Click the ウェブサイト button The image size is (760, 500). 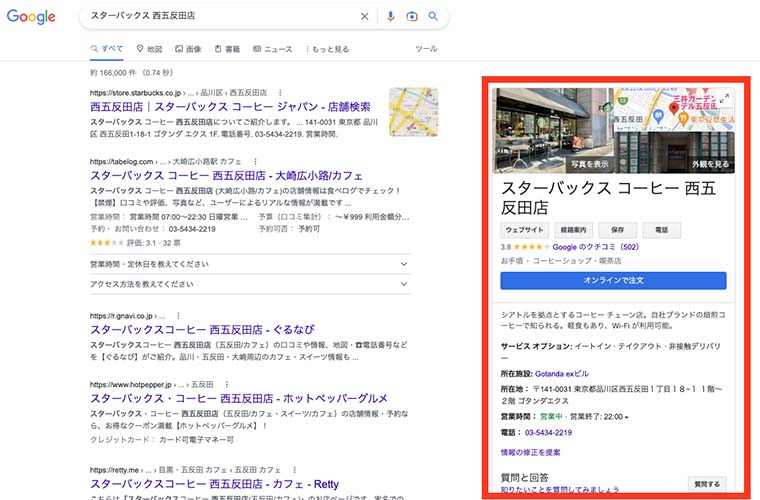(x=524, y=230)
